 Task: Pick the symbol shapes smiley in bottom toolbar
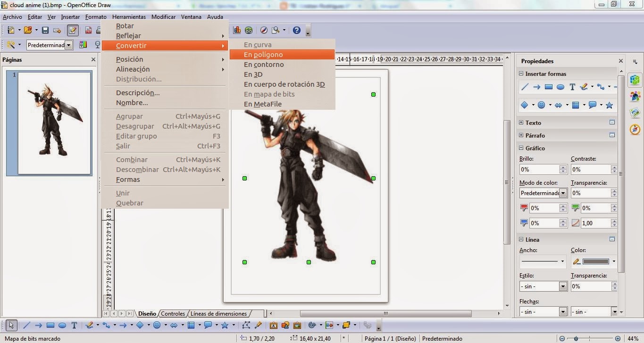pos(157,325)
